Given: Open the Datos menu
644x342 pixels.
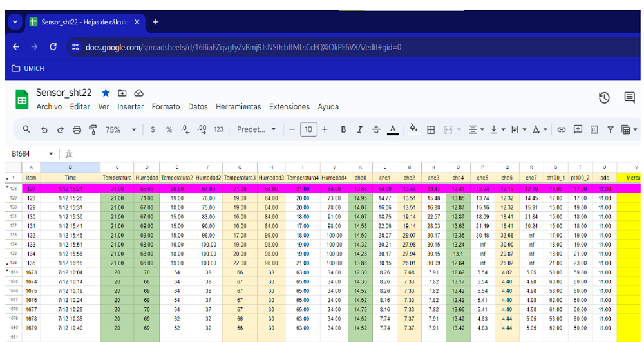Looking at the screenshot, I should click(198, 107).
